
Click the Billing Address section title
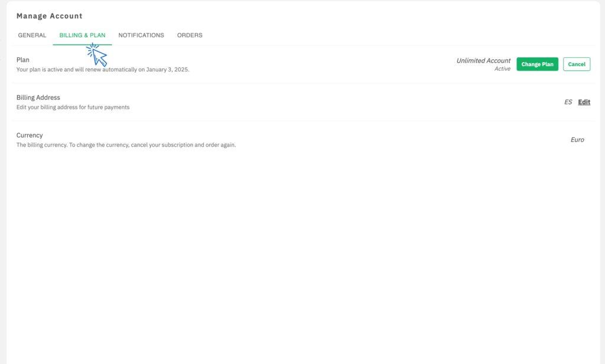(38, 97)
